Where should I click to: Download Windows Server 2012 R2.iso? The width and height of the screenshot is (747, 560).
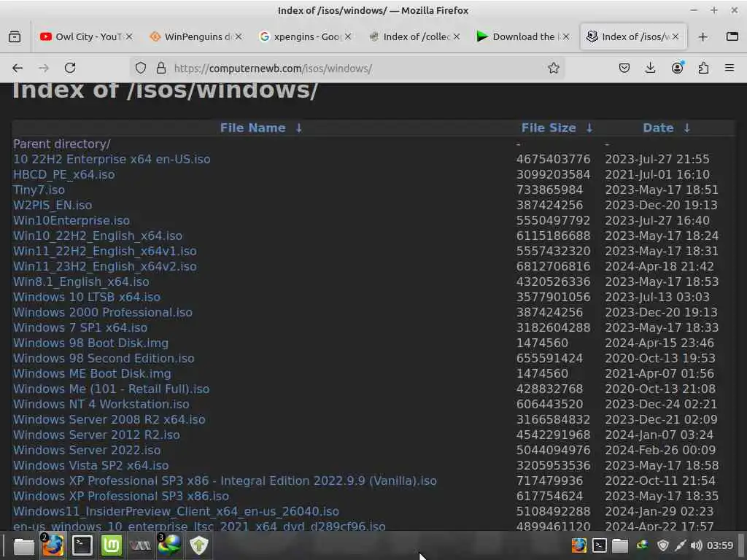(96, 435)
